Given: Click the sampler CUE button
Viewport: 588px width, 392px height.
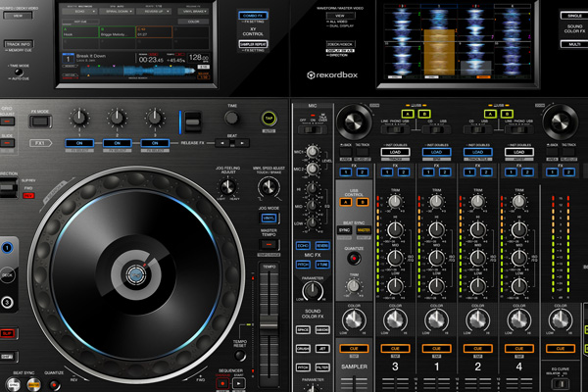Looking at the screenshot, I should tap(354, 349).
